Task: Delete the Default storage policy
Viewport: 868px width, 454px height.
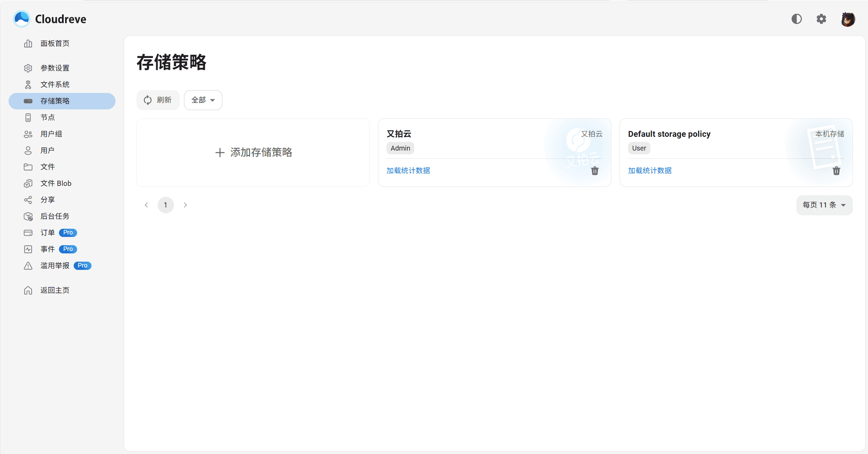Action: pos(836,171)
